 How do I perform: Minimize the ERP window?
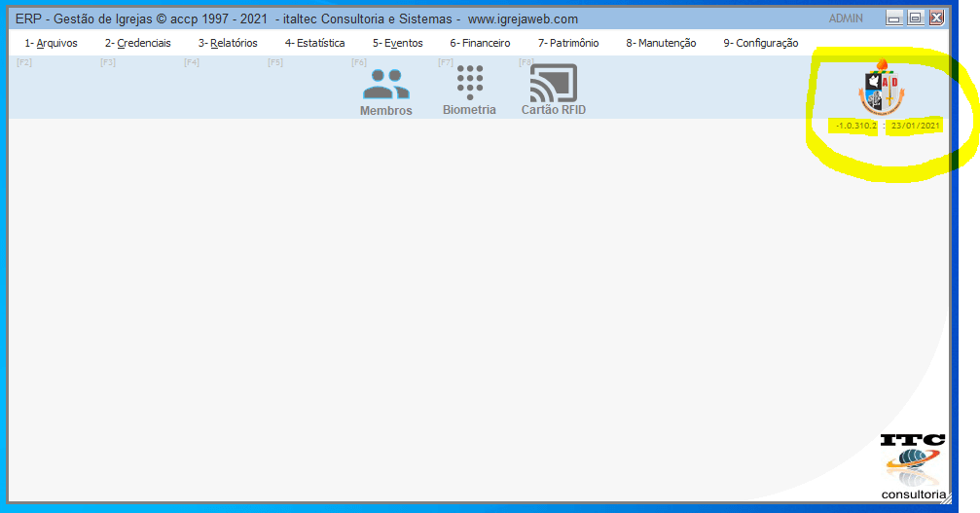pos(893,18)
